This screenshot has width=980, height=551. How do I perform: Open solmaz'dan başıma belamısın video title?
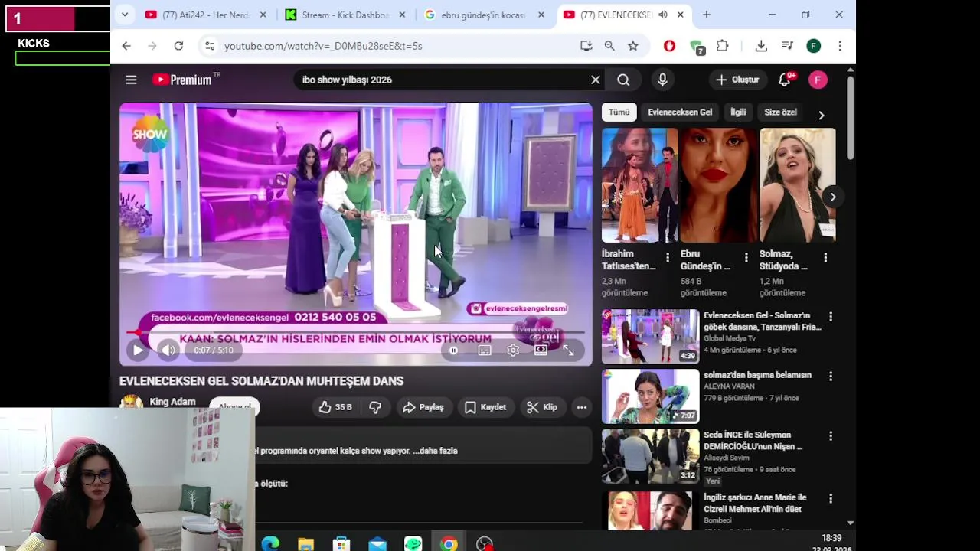[x=757, y=375]
